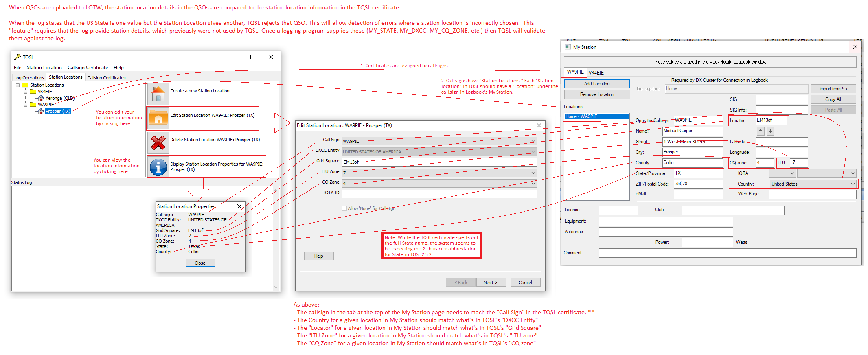Click the Power input field
Image resolution: width=868 pixels, height=355 pixels.
tap(707, 242)
